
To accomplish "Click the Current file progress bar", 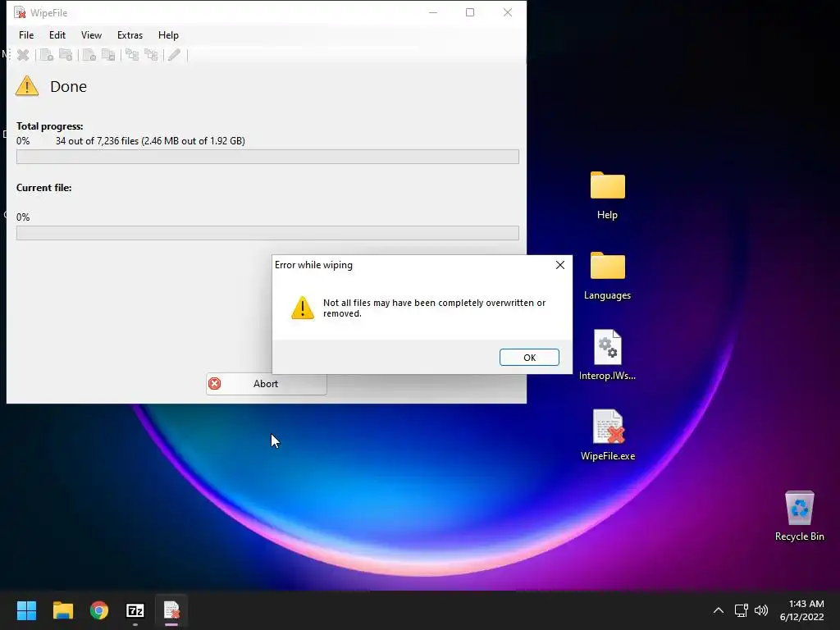I will coord(267,232).
